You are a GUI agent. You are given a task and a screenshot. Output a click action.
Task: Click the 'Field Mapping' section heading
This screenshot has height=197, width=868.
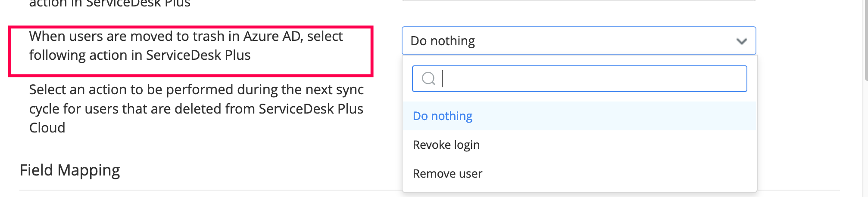click(x=70, y=170)
